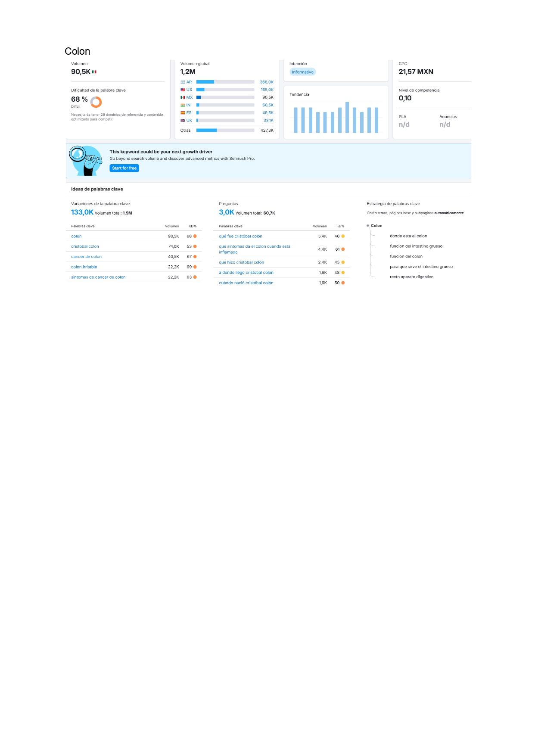Click the India flag IN row
Image resolution: width=535 pixels, height=756 pixels.
pos(183,105)
